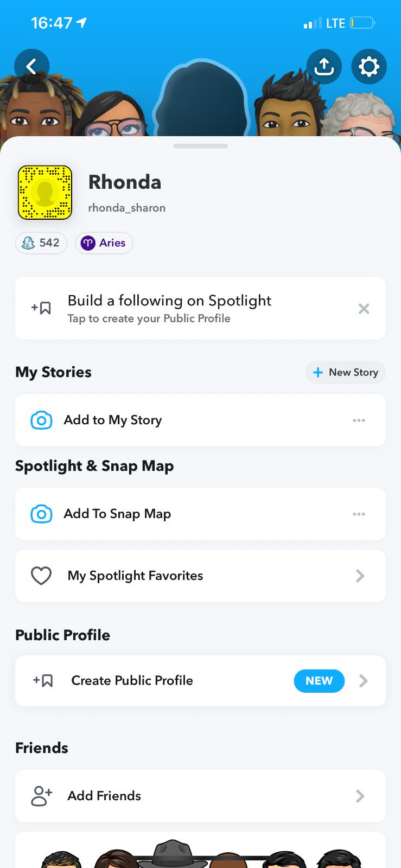Tap the 542 Snap score badge
This screenshot has height=868, width=401.
click(x=41, y=243)
